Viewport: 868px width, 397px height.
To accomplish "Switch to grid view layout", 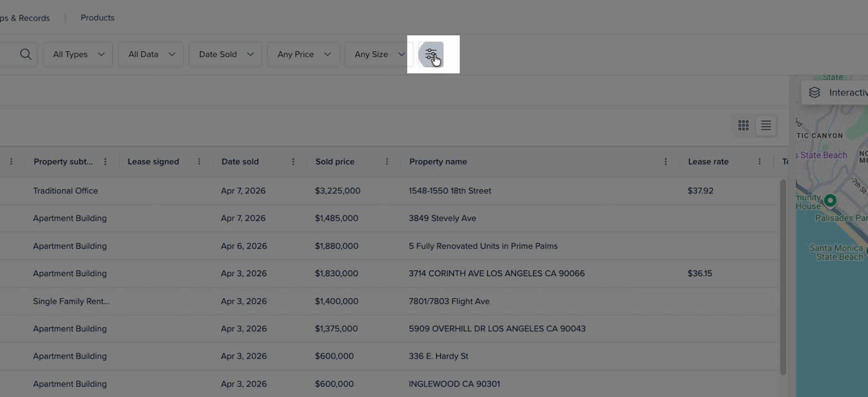I will (743, 125).
